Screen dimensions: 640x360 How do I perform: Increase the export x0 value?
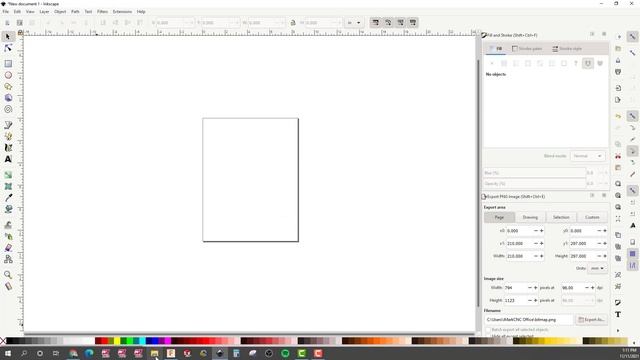pos(542,231)
